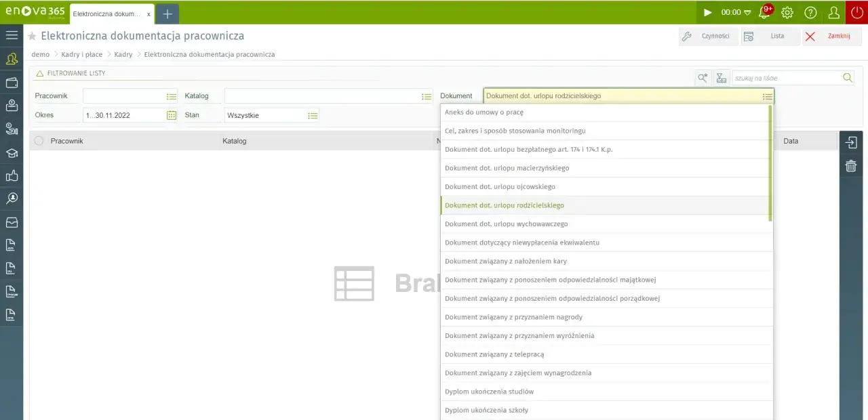Start the timer play button
The width and height of the screenshot is (868, 420).
tap(708, 12)
